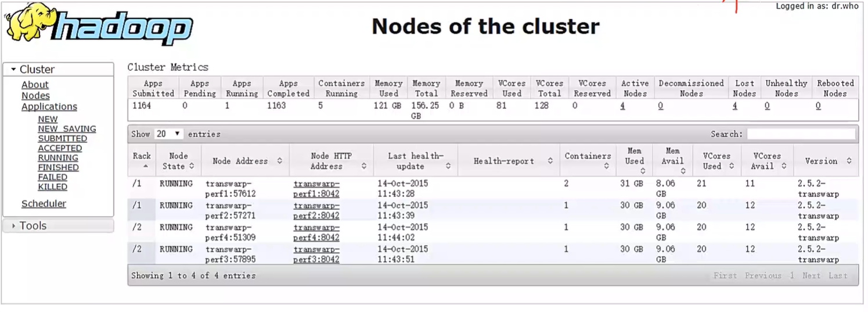Sort table by Rack column arrow

click(142, 166)
